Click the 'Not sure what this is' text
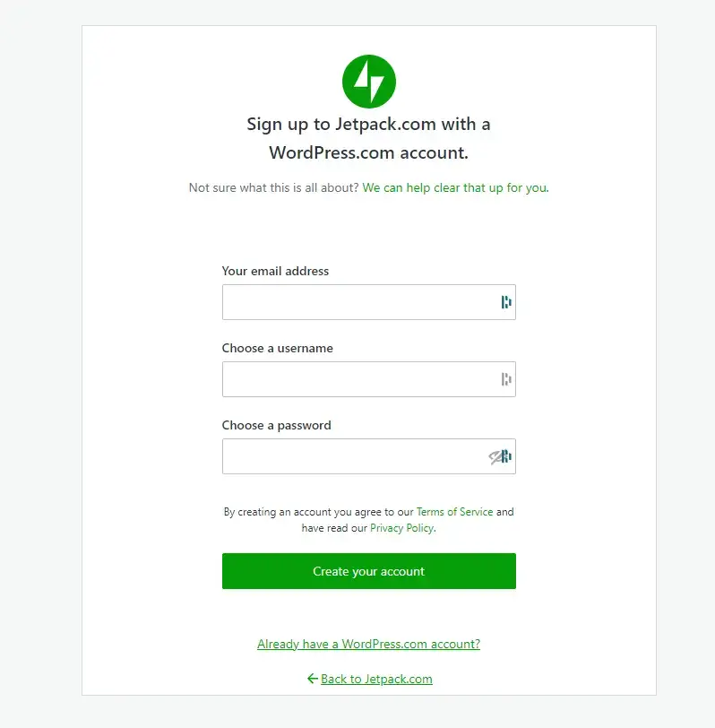Screen dimensions: 715x728 click(x=274, y=187)
